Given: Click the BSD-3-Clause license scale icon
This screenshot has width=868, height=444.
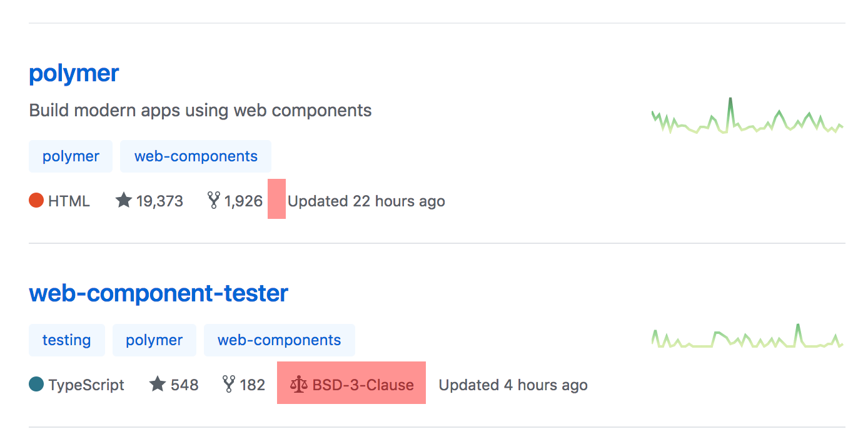Looking at the screenshot, I should (x=300, y=384).
